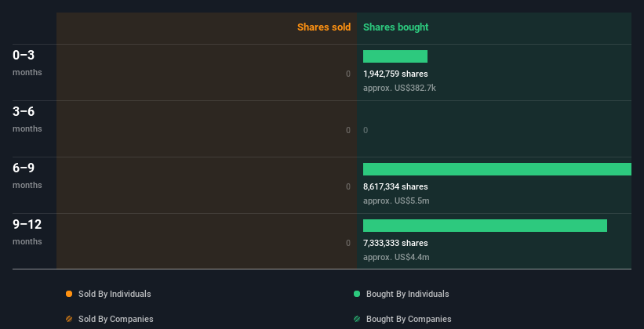
Task: Click 'approx. US$5.5m' text
Action: (x=396, y=201)
